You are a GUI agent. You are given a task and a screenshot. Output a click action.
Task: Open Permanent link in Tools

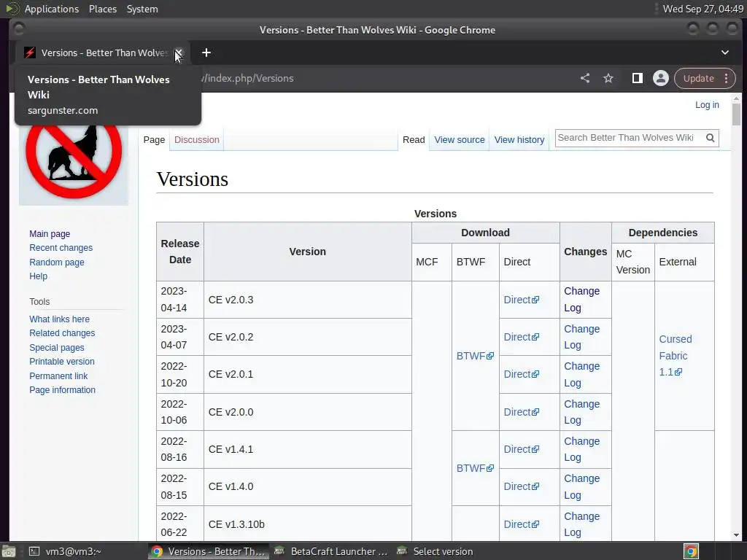coord(58,376)
